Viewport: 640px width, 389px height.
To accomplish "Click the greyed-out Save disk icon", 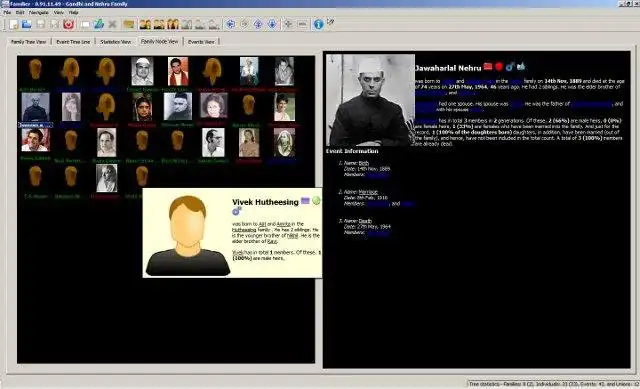I will pos(40,24).
